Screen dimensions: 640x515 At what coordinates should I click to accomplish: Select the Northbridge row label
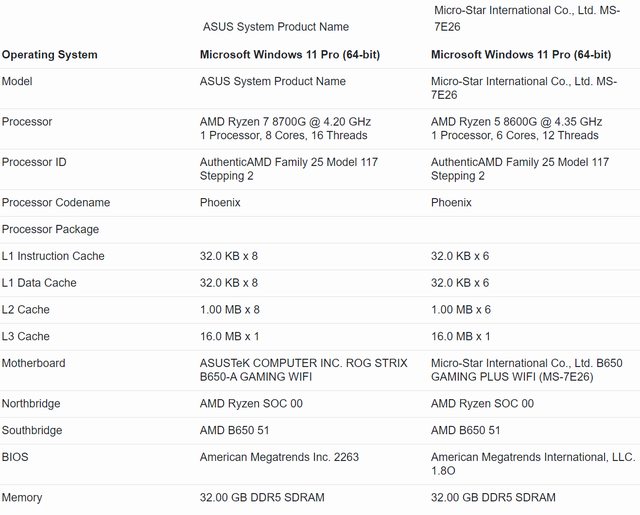[x=31, y=404]
